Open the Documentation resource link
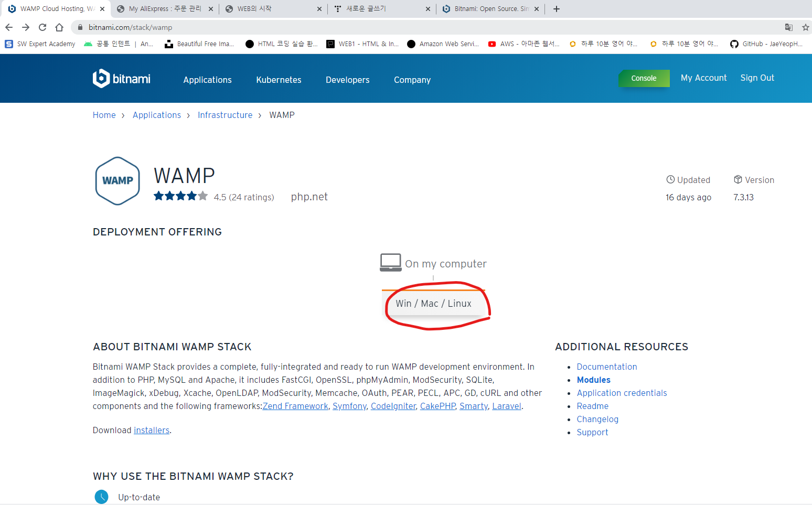This screenshot has width=812, height=505. pos(606,367)
